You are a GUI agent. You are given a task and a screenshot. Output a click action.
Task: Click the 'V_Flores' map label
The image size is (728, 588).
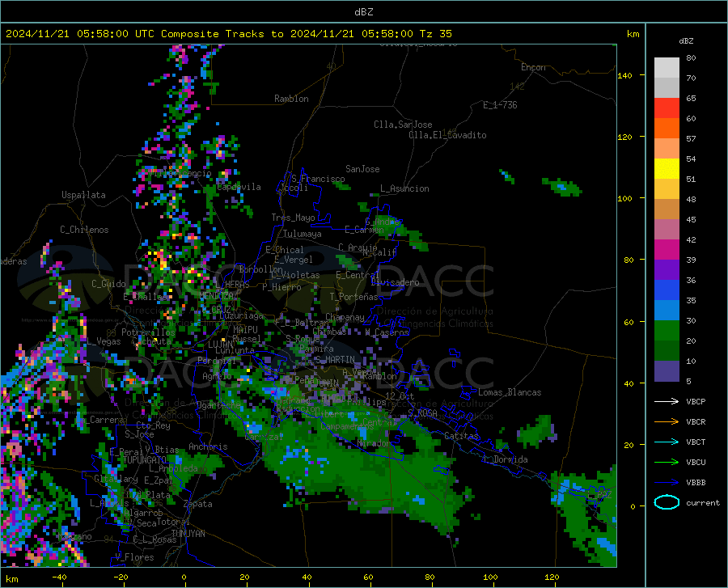point(134,557)
